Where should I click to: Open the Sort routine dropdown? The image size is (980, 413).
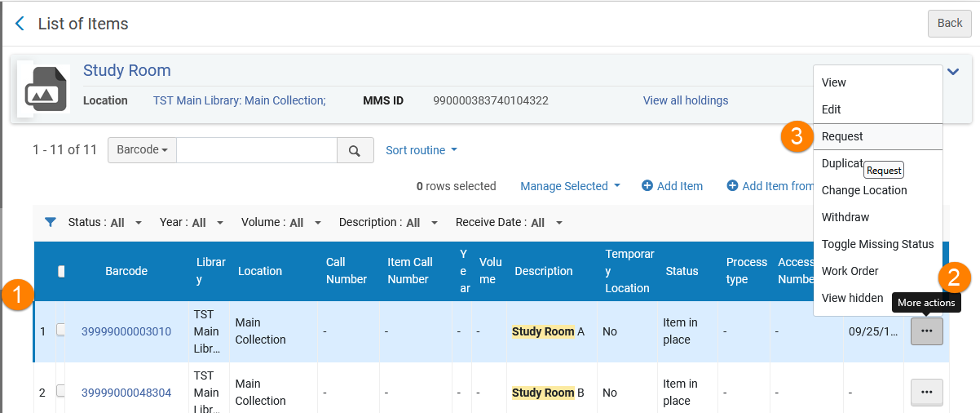(x=422, y=150)
